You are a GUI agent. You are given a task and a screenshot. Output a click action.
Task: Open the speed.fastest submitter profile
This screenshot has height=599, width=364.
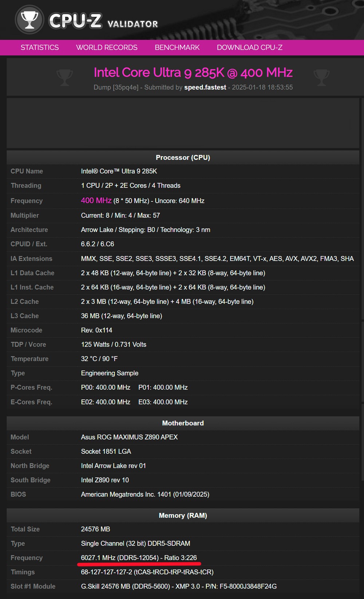pos(205,87)
